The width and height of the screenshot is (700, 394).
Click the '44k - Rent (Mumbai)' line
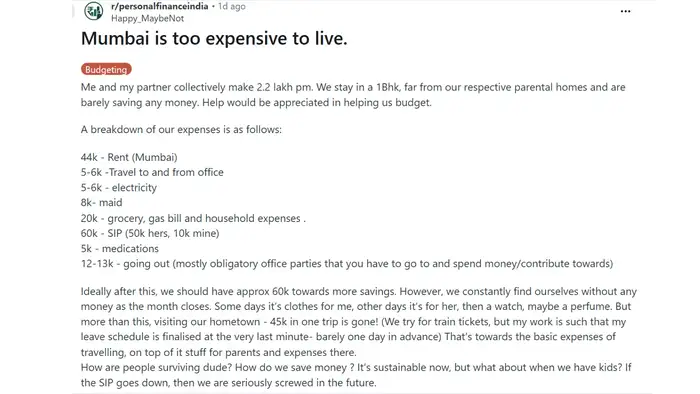[x=129, y=157]
